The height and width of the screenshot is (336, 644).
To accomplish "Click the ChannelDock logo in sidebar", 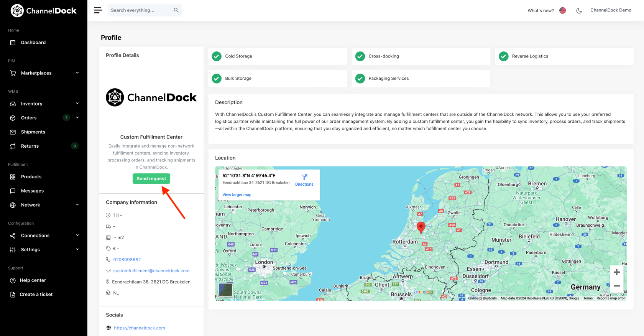I will [43, 11].
